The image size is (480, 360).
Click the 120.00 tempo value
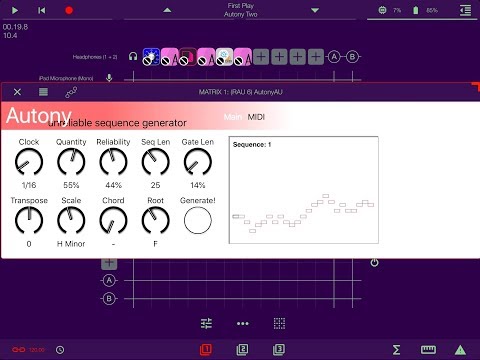pyautogui.click(x=37, y=350)
